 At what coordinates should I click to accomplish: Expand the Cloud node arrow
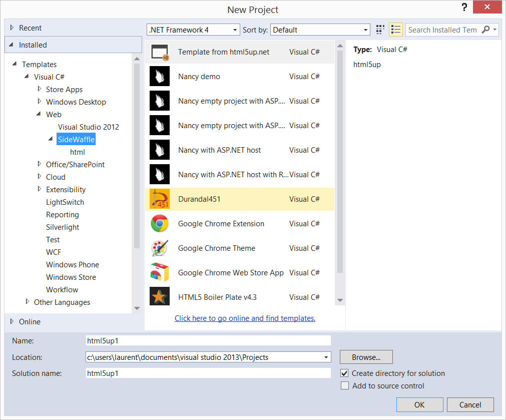coord(40,177)
